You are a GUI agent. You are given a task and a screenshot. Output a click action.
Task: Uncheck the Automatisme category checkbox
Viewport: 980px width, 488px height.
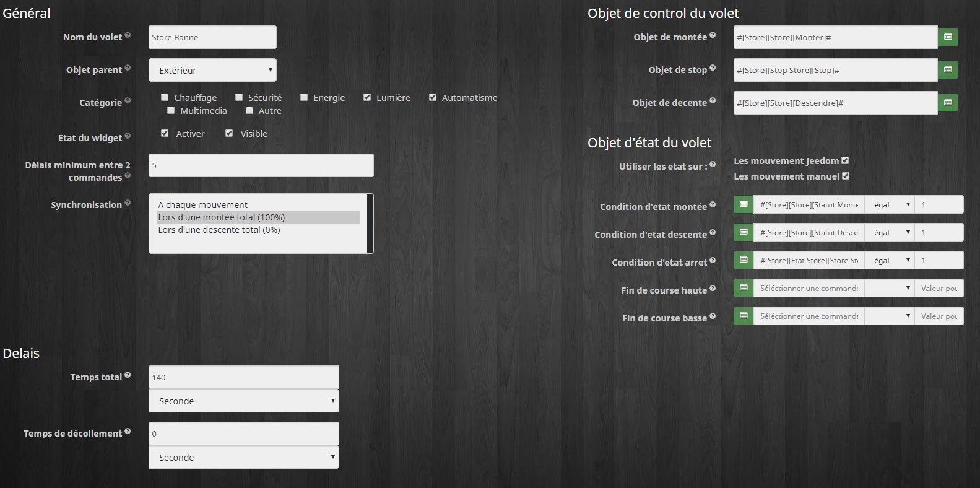point(433,97)
